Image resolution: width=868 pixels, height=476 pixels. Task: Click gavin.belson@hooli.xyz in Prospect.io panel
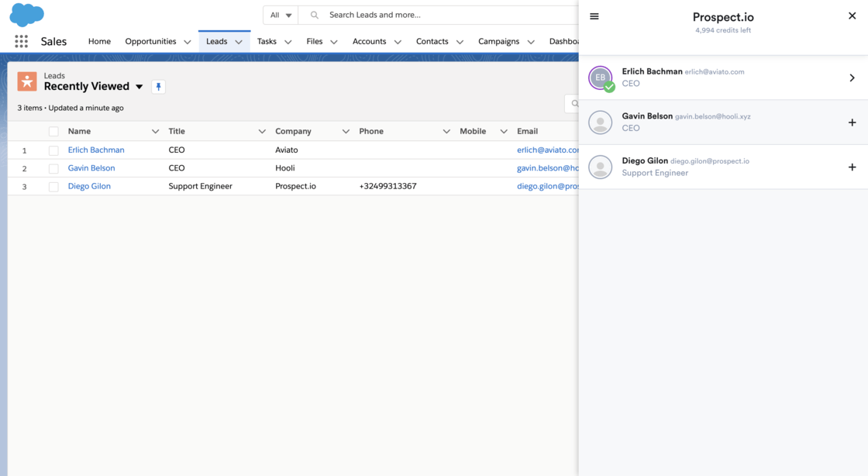(x=712, y=117)
